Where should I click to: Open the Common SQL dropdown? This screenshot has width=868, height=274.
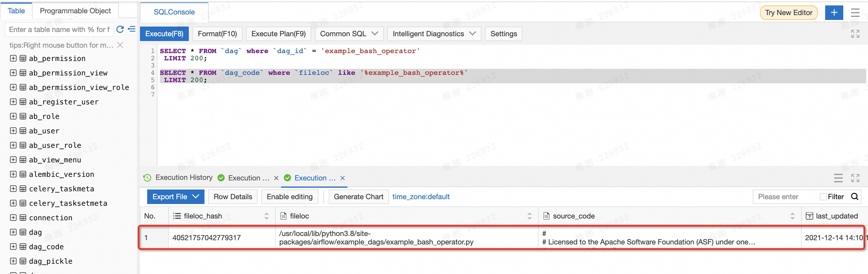(349, 34)
